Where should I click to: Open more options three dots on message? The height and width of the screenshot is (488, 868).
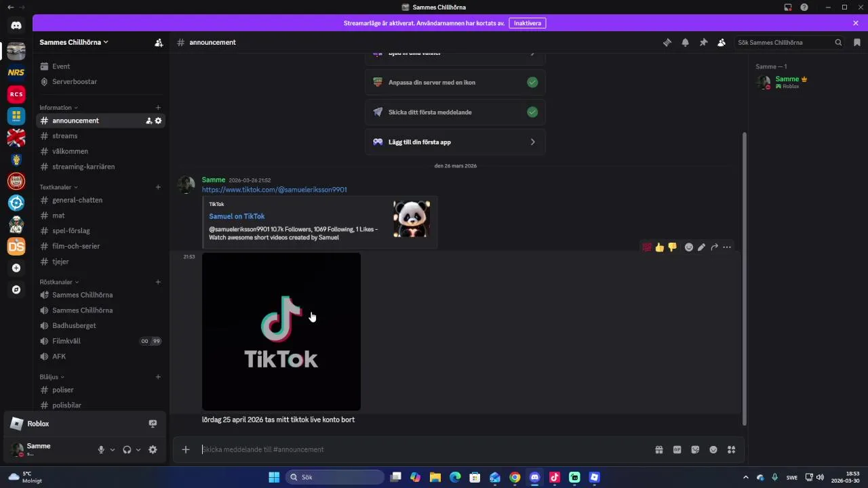pos(727,247)
